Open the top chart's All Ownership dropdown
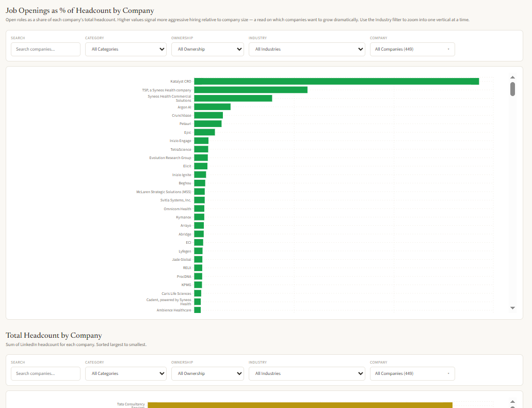This screenshot has height=408, width=532. [x=207, y=49]
